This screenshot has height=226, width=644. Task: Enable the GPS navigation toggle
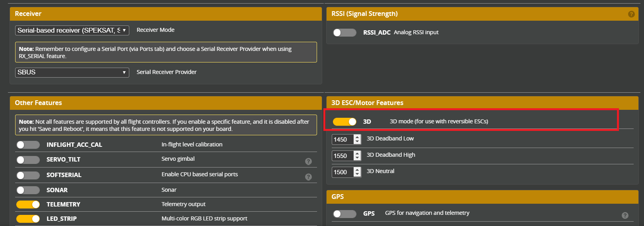click(x=344, y=214)
